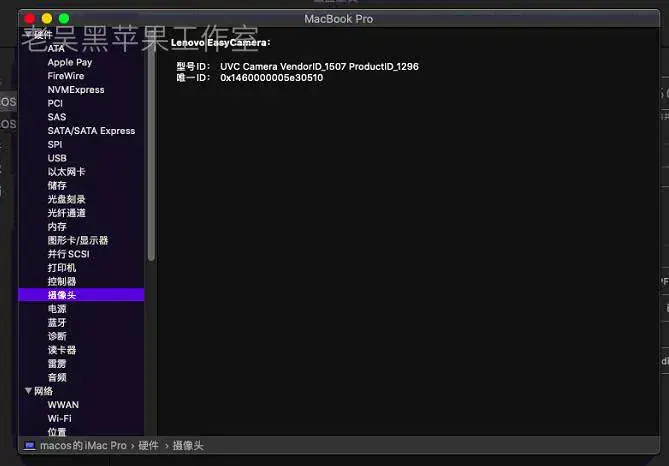Select 位置 under 网络

[57, 432]
